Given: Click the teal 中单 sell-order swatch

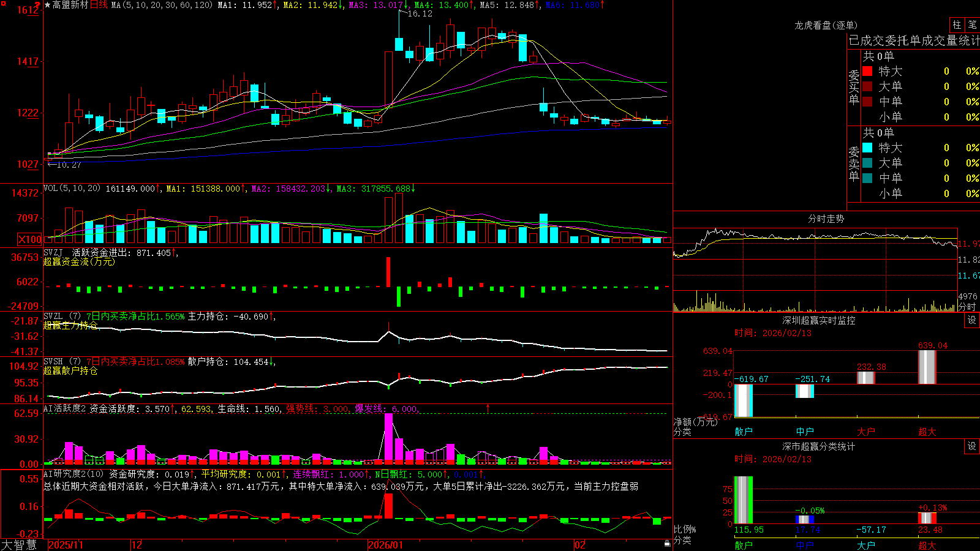Looking at the screenshot, I should point(867,178).
